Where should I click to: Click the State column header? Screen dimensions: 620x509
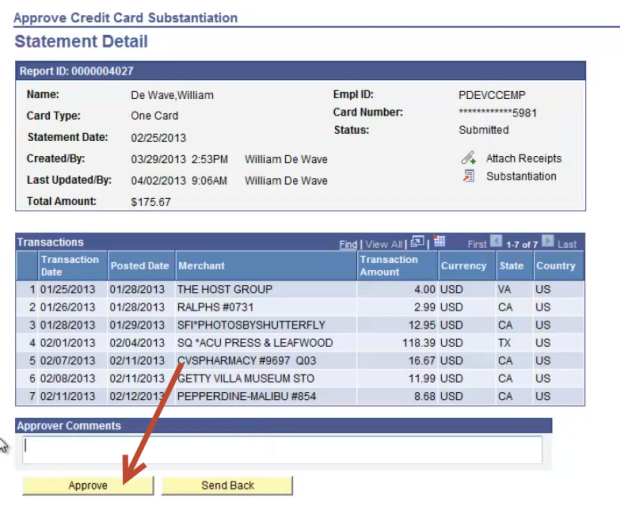click(x=511, y=266)
